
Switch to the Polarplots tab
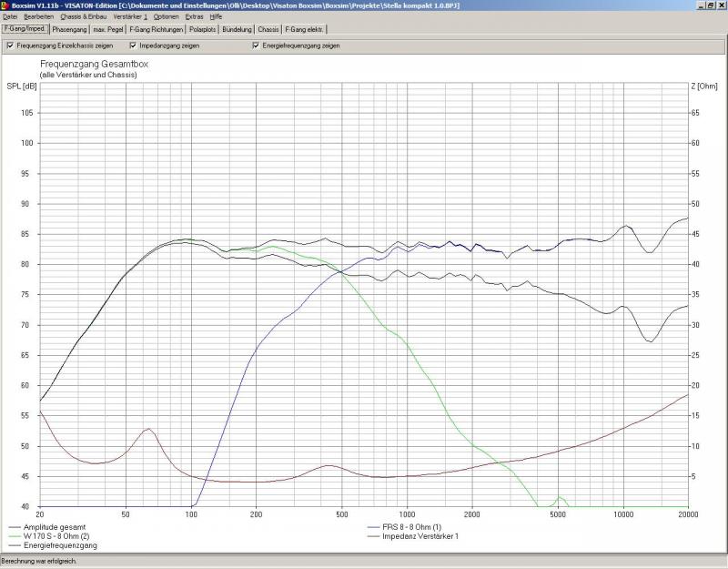(204, 29)
